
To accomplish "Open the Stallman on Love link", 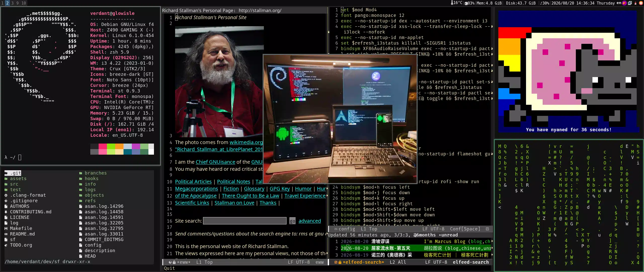I will pos(234,203).
